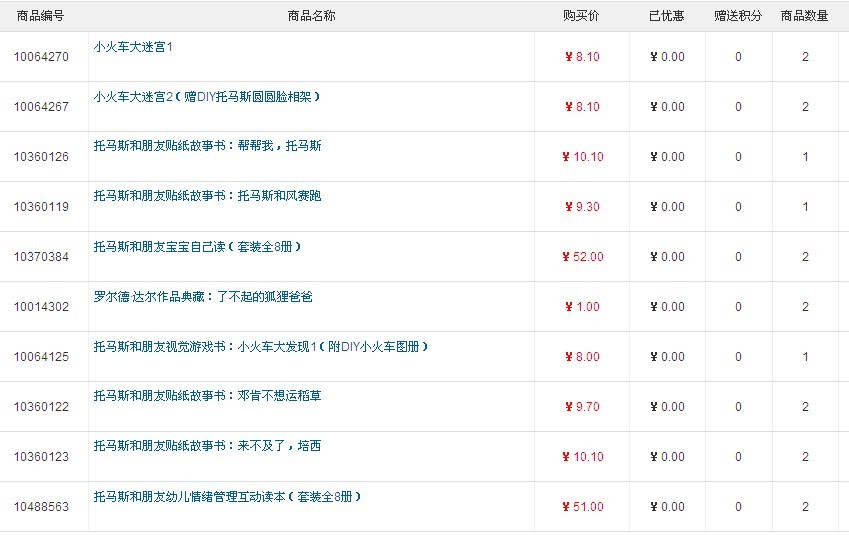Select product number 10370384
Viewport: 849px width, 535px height.
pyautogui.click(x=41, y=257)
